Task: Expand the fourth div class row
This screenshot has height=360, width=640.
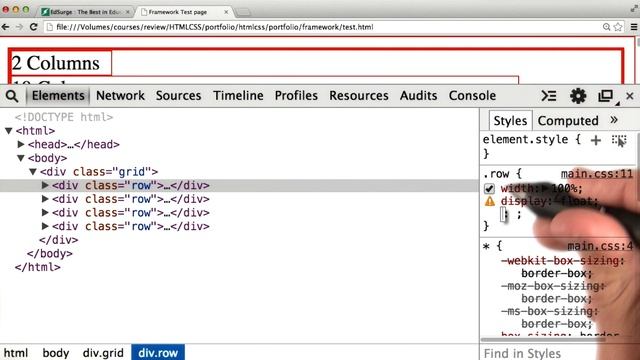Action: coord(45,226)
